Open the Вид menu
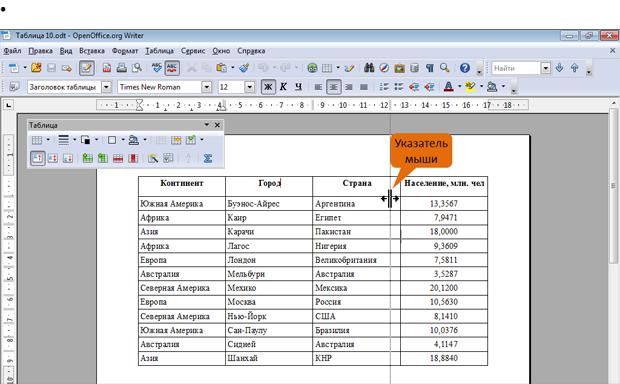 click(x=66, y=51)
